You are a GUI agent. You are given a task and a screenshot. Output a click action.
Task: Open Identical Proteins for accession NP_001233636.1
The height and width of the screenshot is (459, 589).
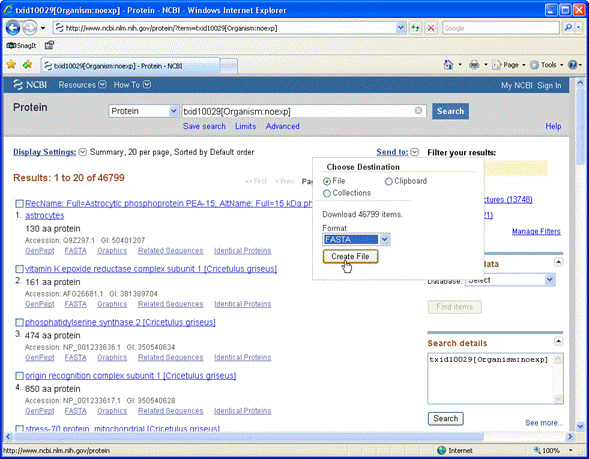coord(243,358)
